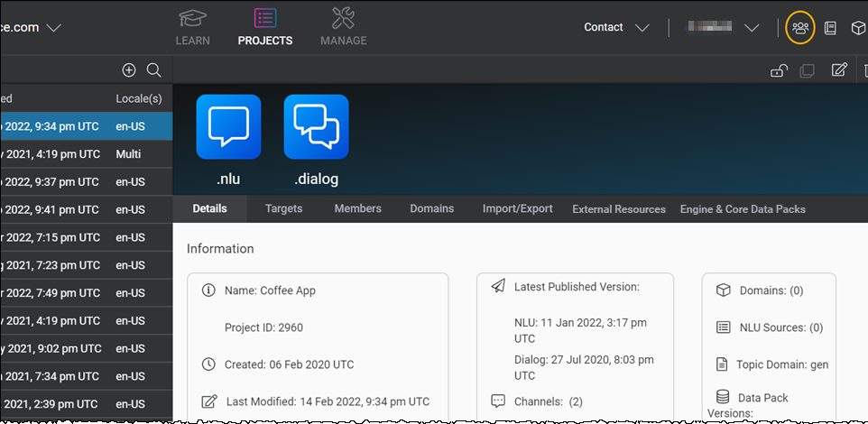The image size is (868, 424).
Task: Click the add project plus icon
Action: tap(129, 70)
